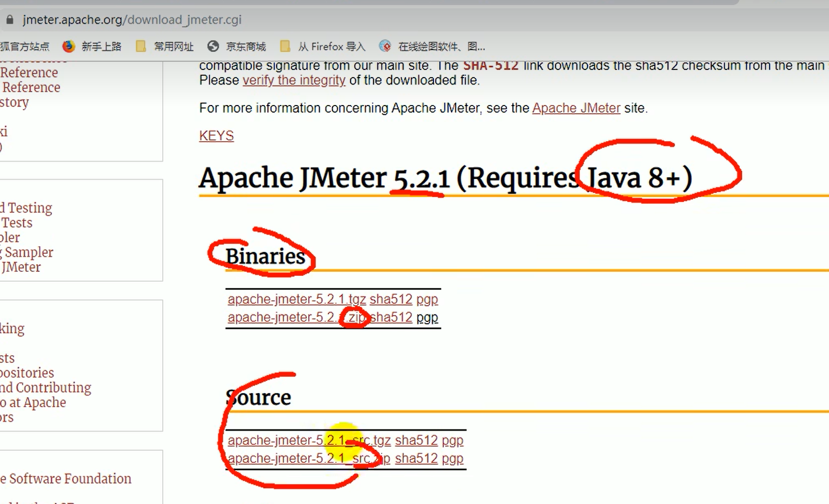Download the binary apache-jmeter zip file
Screen dimensions: 829x504
(297, 317)
